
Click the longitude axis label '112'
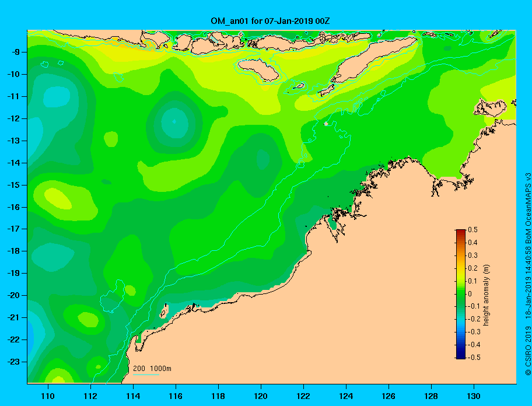pos(90,396)
